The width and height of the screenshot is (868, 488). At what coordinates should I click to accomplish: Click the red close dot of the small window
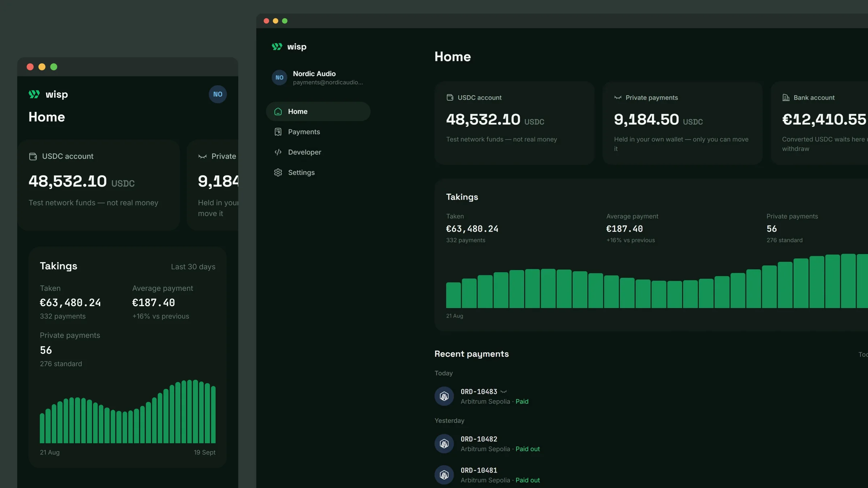click(30, 67)
